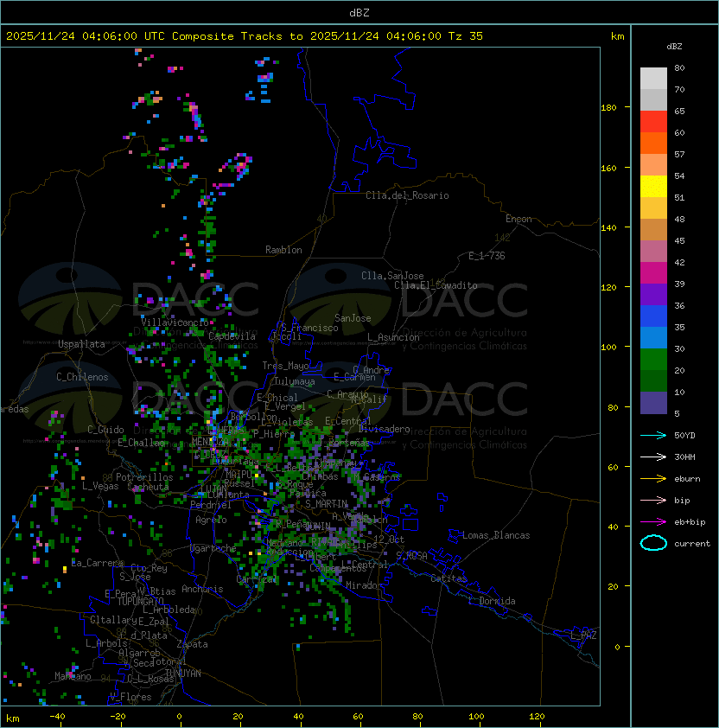Click the white 30HM arrow legend icon
Image resolution: width=719 pixels, height=728 pixels.
(653, 457)
